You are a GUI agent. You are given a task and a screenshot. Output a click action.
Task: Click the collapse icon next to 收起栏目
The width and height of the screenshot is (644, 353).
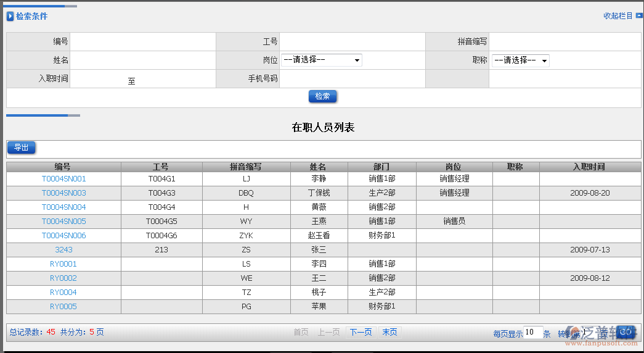tap(639, 15)
